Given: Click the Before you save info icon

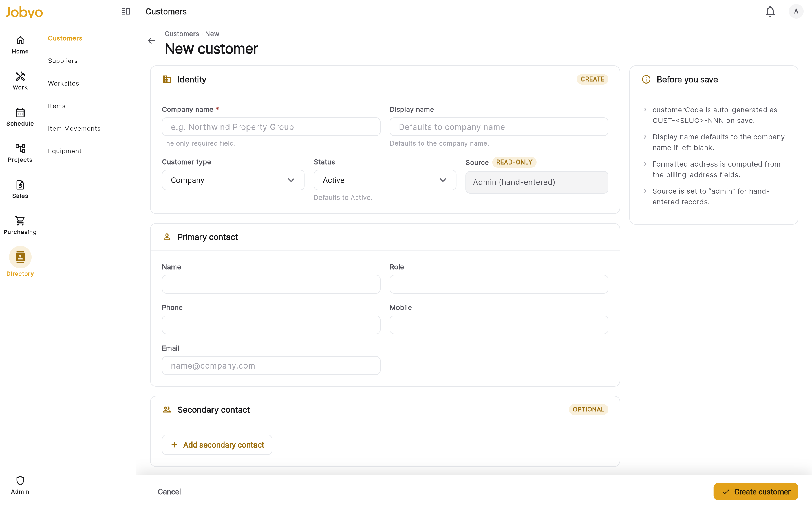Looking at the screenshot, I should 646,79.
